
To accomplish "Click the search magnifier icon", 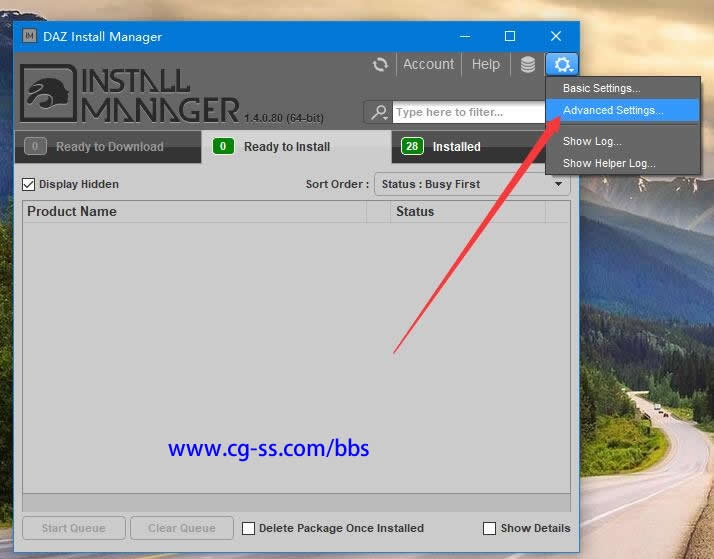I will (379, 112).
